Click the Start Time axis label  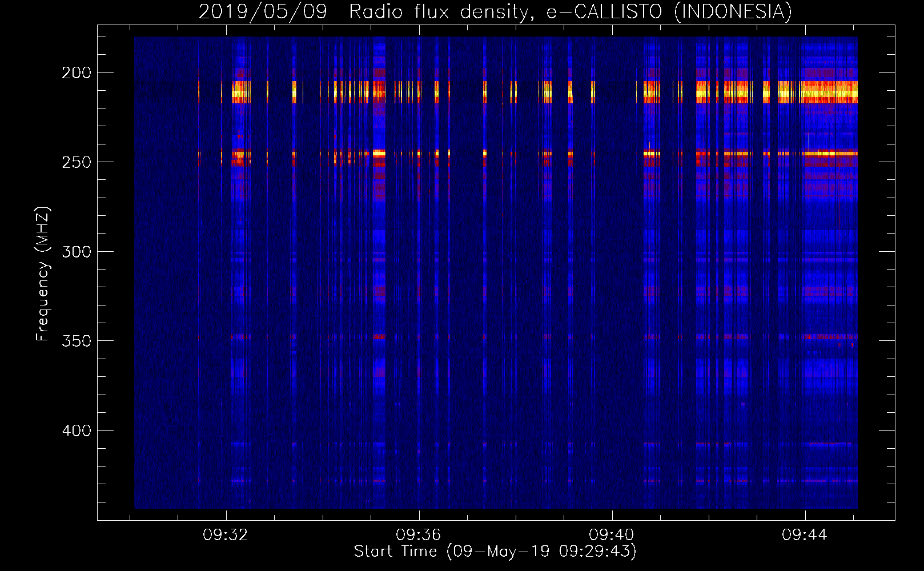click(495, 552)
